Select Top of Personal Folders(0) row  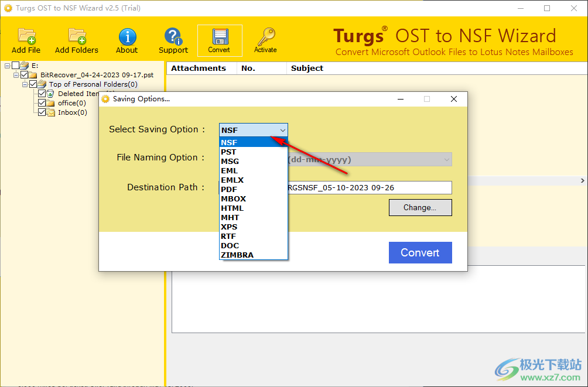pos(93,84)
